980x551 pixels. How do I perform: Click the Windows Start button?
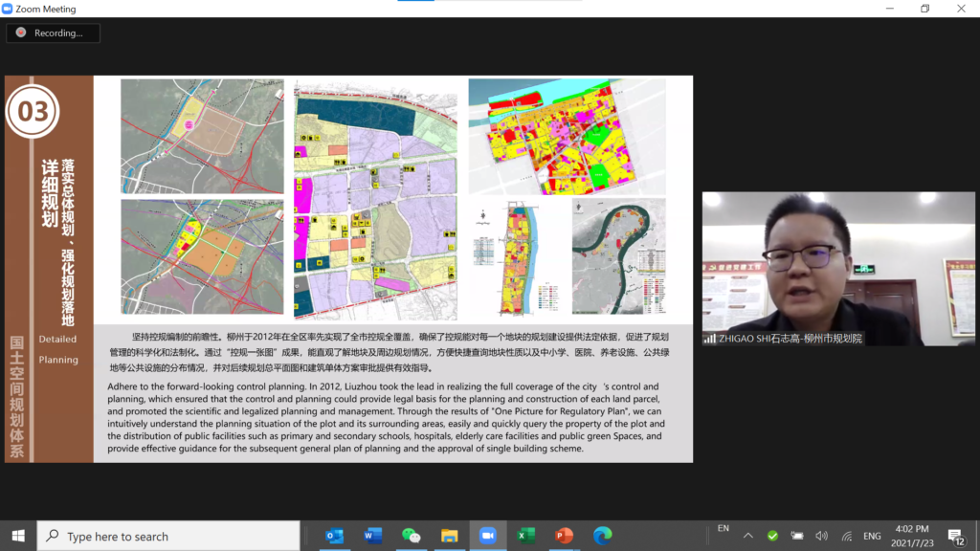pos(18,536)
